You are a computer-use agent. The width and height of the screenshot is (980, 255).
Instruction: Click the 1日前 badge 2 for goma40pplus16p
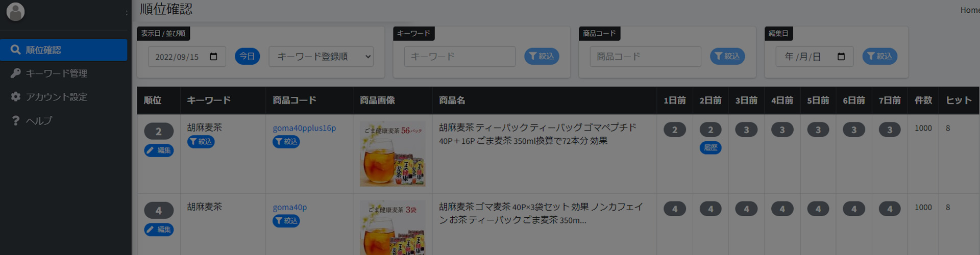click(675, 130)
